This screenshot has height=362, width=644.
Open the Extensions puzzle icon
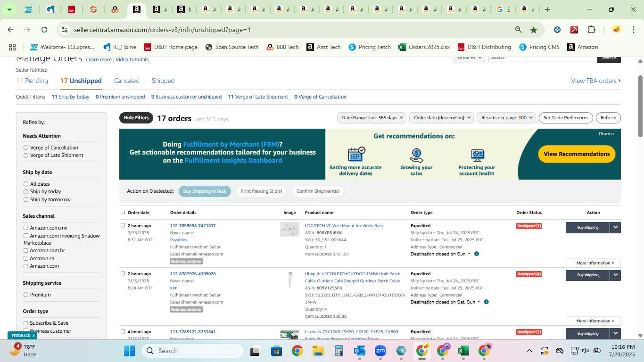point(591,30)
